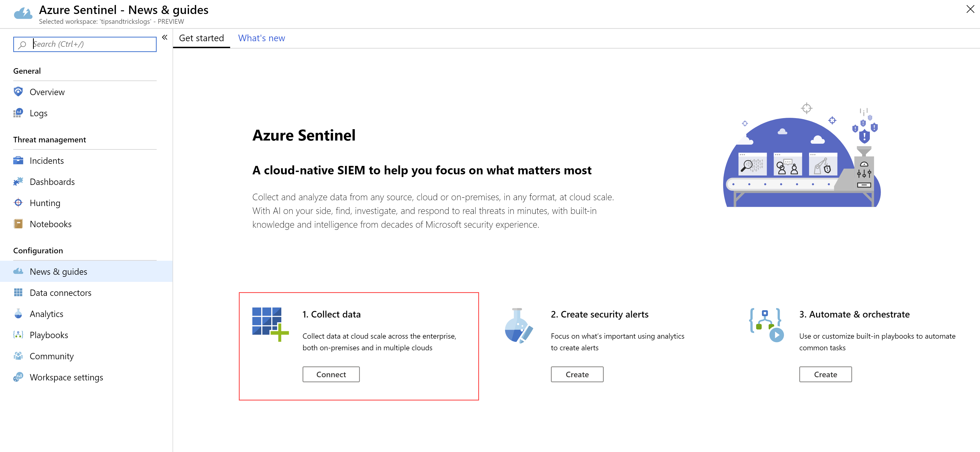Screen dimensions: 980x452
Task: Click the Automate & orchestrate playbook icon
Action: [x=767, y=325]
